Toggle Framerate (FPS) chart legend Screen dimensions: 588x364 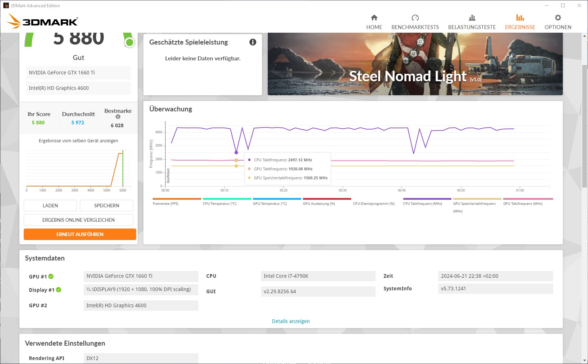pyautogui.click(x=177, y=202)
